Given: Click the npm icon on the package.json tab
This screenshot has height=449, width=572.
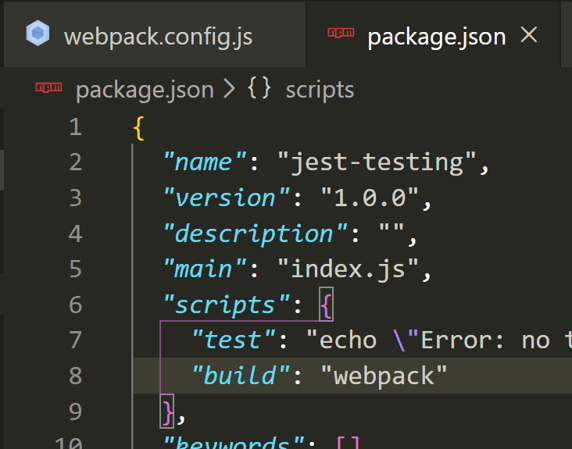Looking at the screenshot, I should [341, 33].
